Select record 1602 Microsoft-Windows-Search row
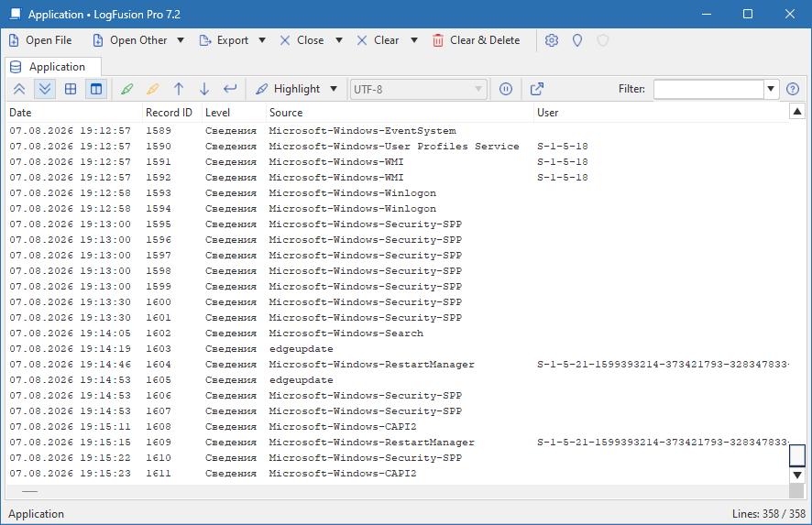 point(397,334)
